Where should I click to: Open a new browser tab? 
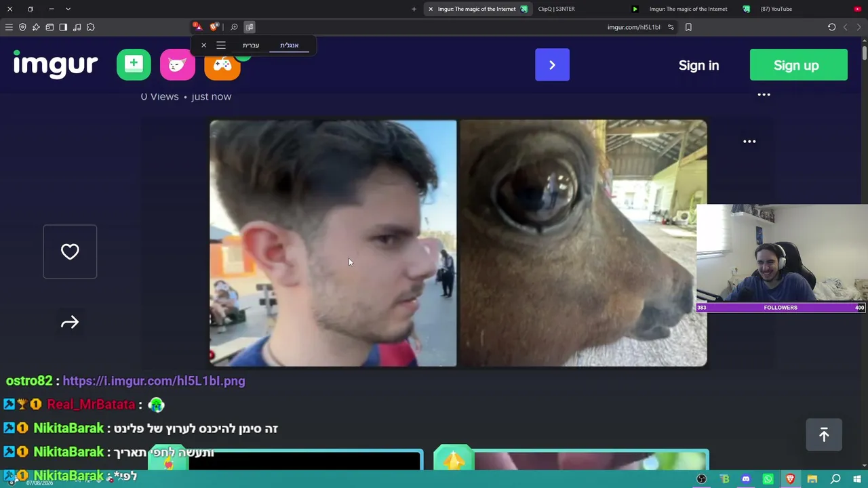coord(414,9)
